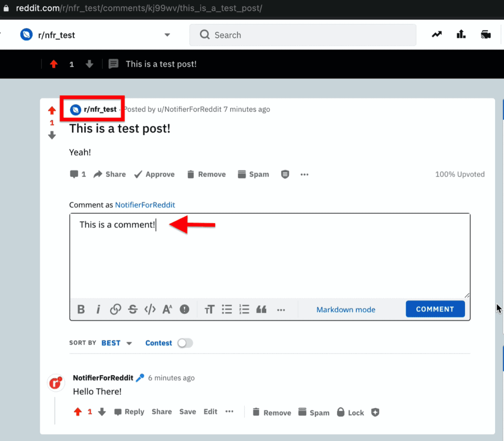504x441 pixels.
Task: Distinguish comment using the shield icon
Action: 375,412
